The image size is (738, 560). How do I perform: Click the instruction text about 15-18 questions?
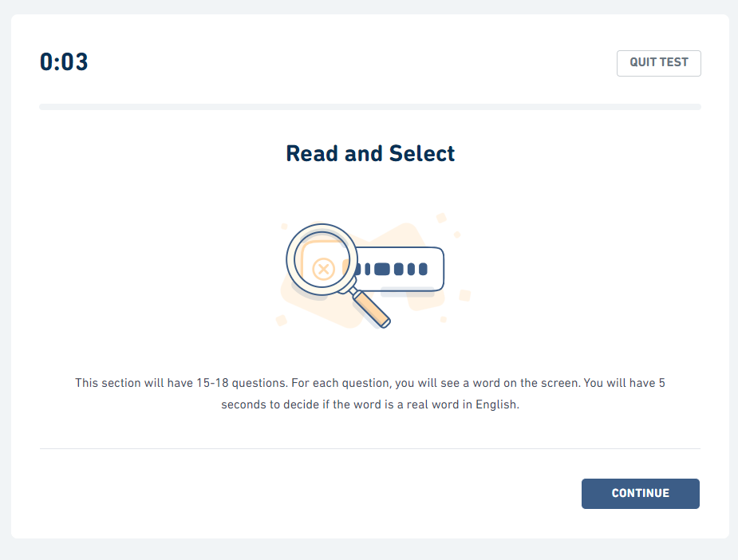click(369, 383)
